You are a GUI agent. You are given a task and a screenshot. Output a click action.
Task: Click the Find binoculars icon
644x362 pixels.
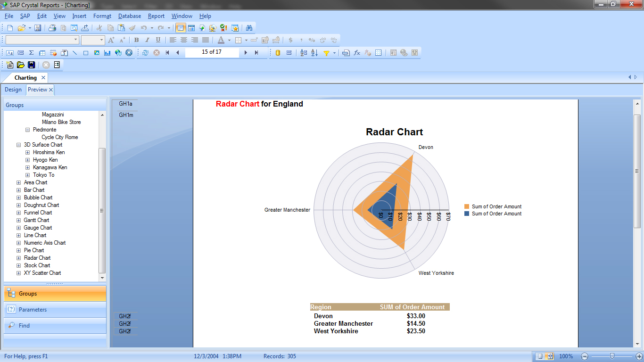(x=249, y=28)
